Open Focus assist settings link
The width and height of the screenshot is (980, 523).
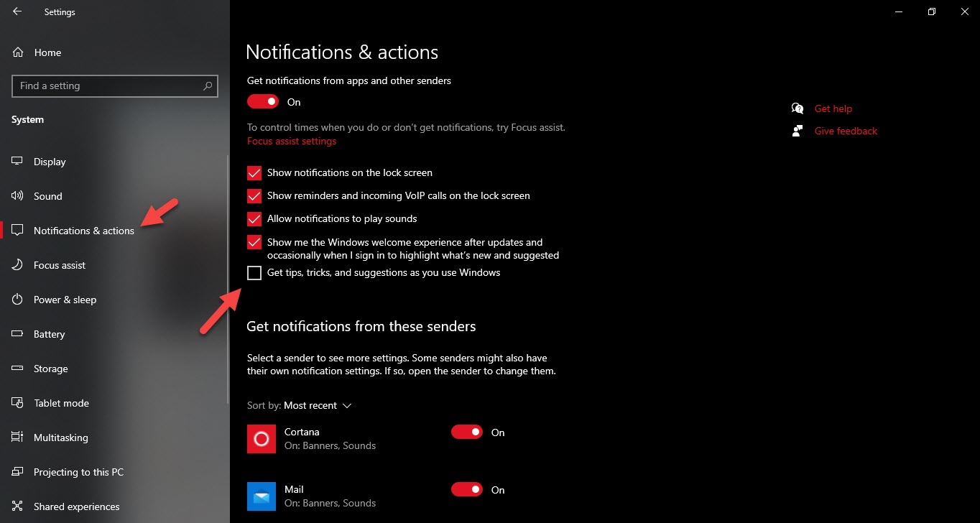click(292, 142)
